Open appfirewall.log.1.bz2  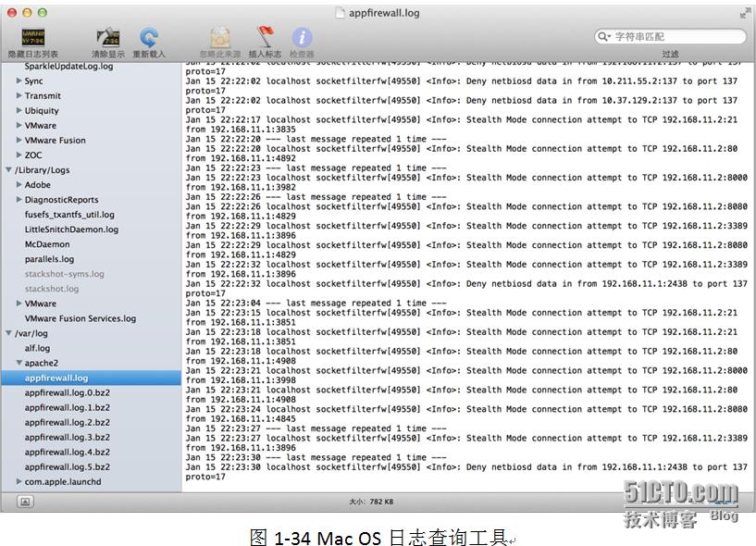[67, 407]
